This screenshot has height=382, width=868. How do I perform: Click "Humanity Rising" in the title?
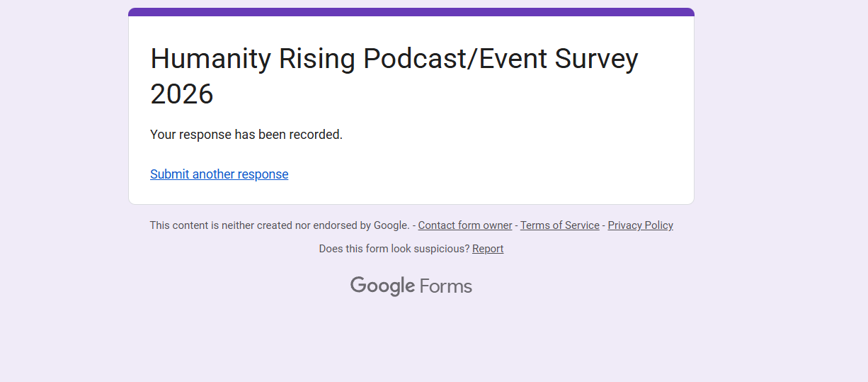252,59
